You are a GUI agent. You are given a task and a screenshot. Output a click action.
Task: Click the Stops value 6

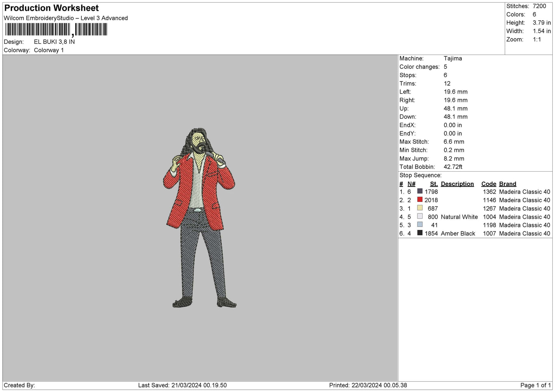(x=445, y=75)
